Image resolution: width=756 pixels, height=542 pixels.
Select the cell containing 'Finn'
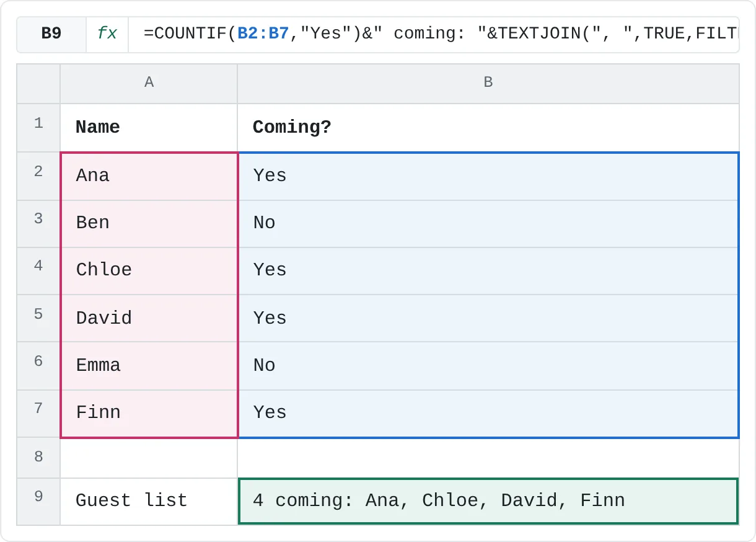pos(149,413)
